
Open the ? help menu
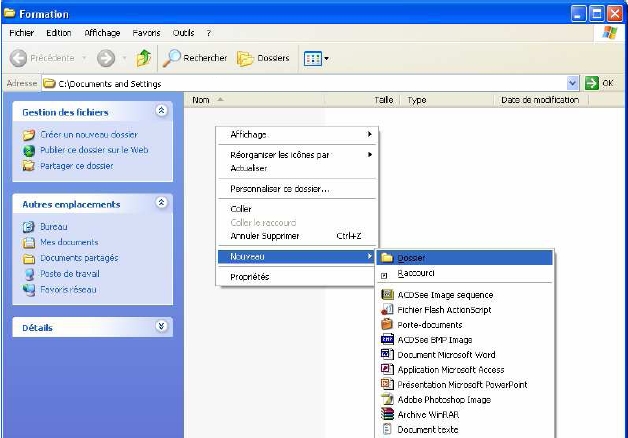click(x=209, y=33)
